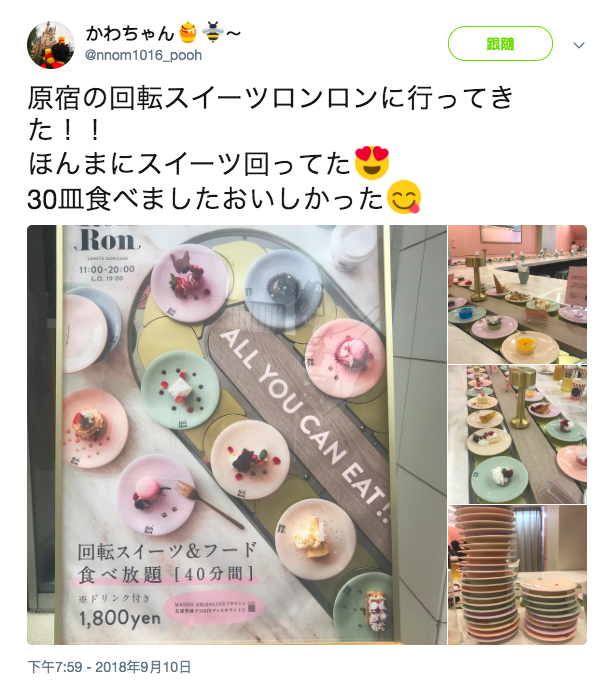Click the tweet text about 原宿 sweets

tap(270, 148)
